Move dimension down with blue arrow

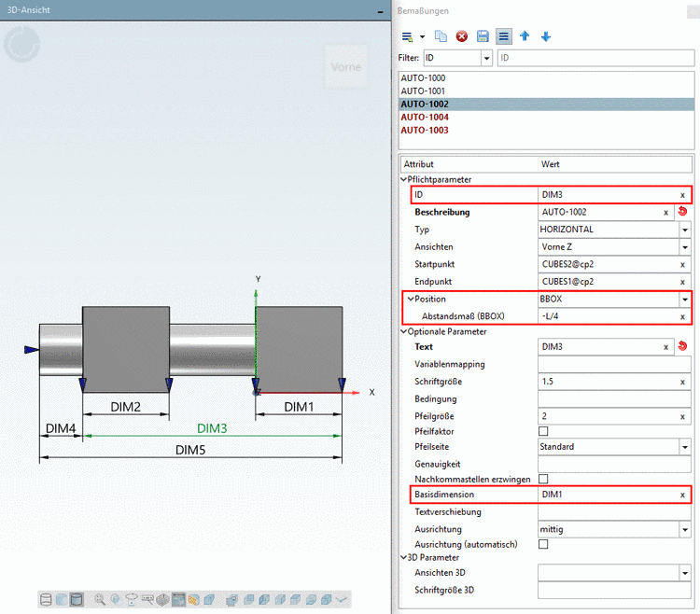(546, 36)
